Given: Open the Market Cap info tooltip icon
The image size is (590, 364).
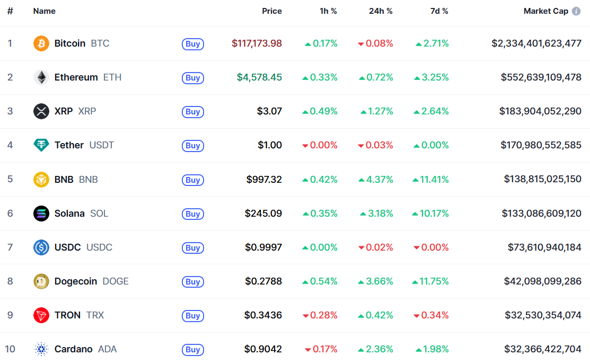Looking at the screenshot, I should click(576, 11).
